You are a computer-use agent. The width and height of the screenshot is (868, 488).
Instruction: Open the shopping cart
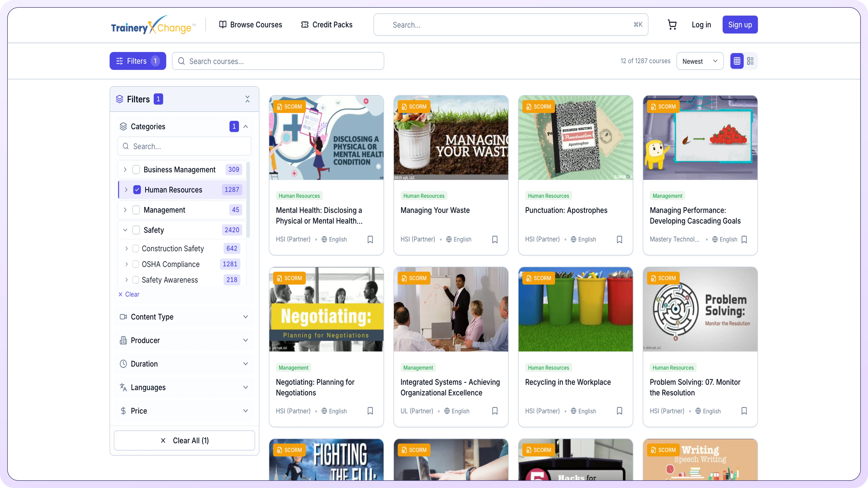[672, 25]
